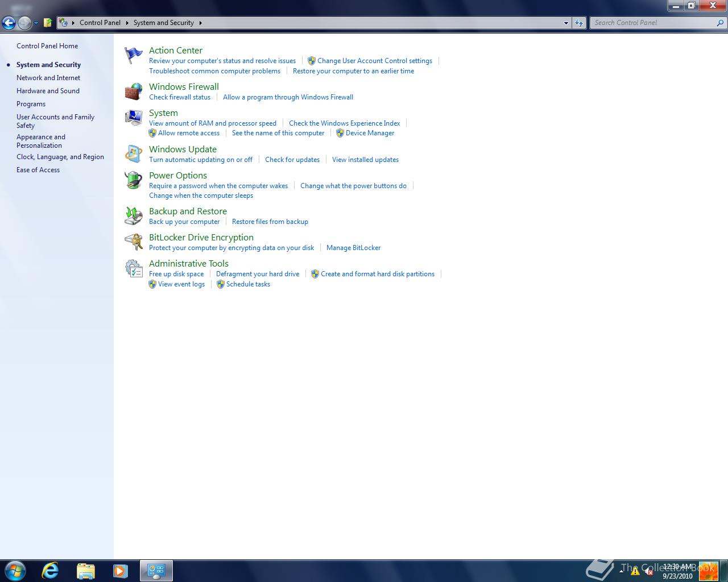The width and height of the screenshot is (728, 582).
Task: Go to Control Panel Home
Action: pyautogui.click(x=47, y=46)
